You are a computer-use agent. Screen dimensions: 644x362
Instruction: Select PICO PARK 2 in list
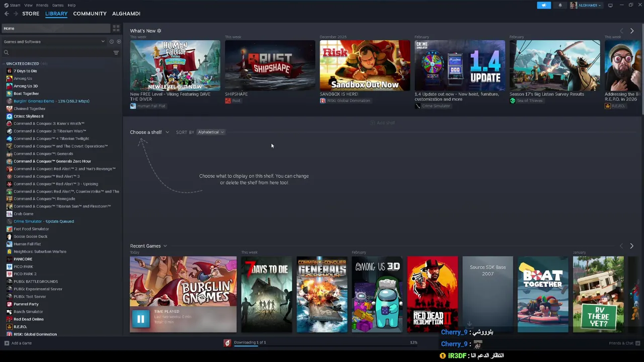tap(25, 274)
